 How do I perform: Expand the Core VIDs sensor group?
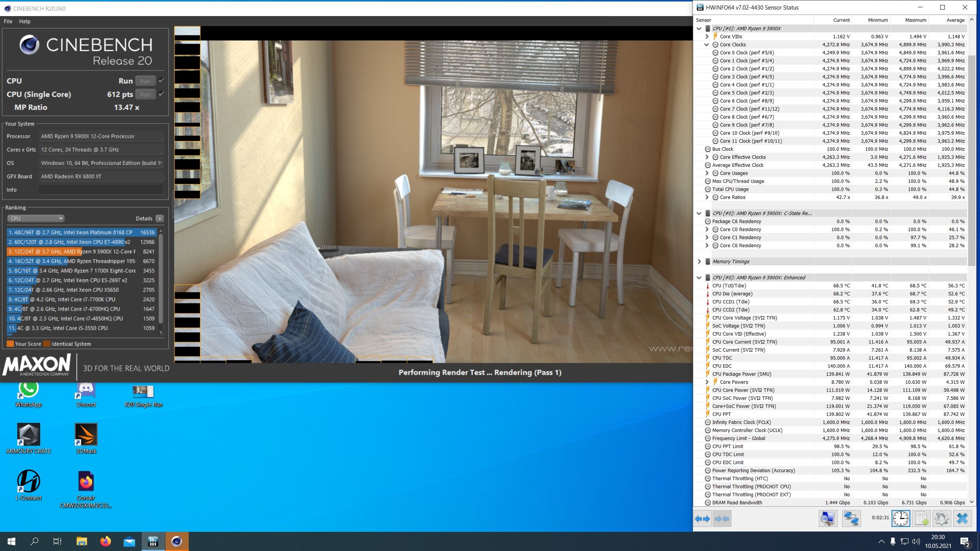click(x=707, y=37)
